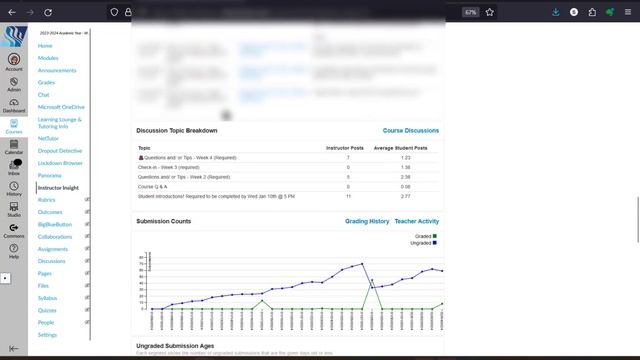Open Pages in course menu

(44, 273)
